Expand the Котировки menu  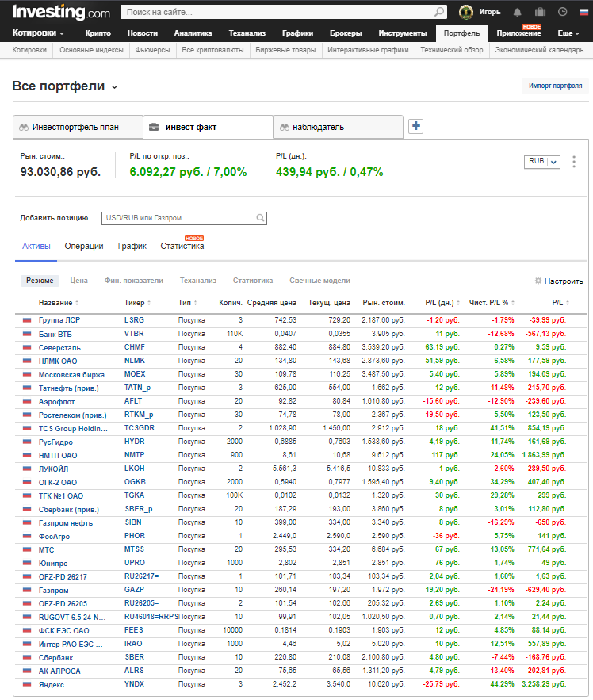pyautogui.click(x=38, y=33)
